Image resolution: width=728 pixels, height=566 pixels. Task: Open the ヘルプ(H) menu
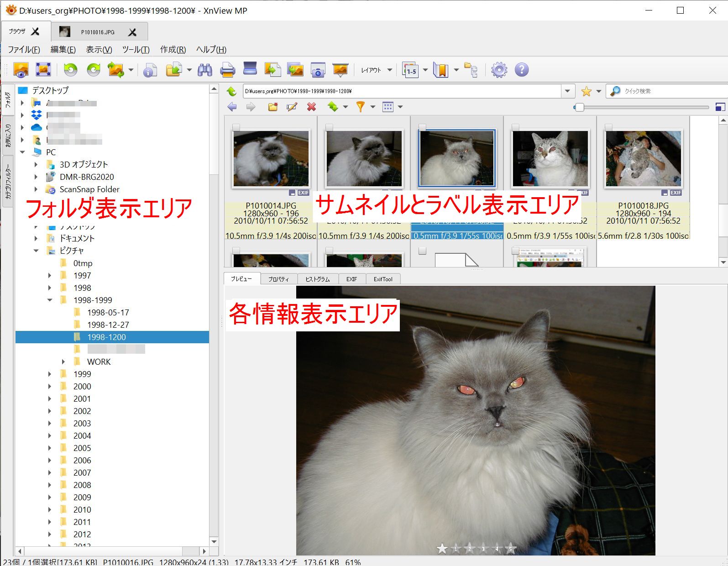211,49
